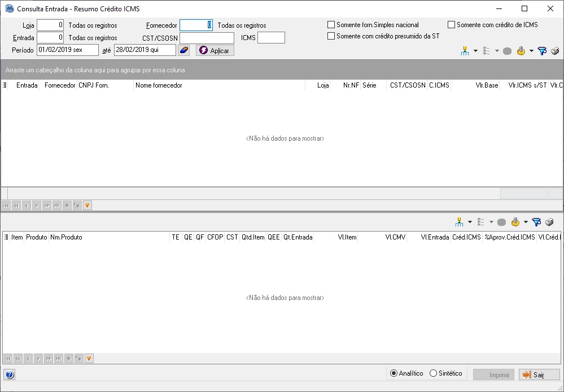Expand dropdown arrow next to entries grid joystick icon
564x392 pixels.
point(531,51)
